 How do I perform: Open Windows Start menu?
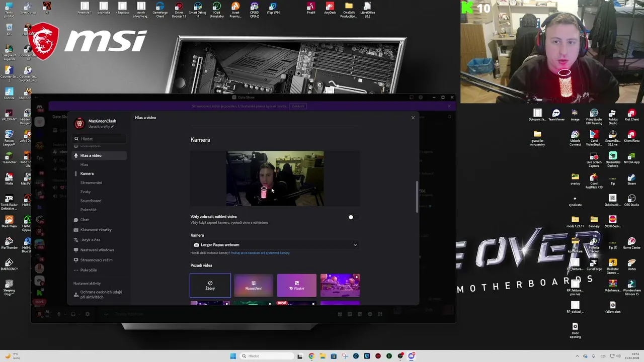tap(233, 356)
